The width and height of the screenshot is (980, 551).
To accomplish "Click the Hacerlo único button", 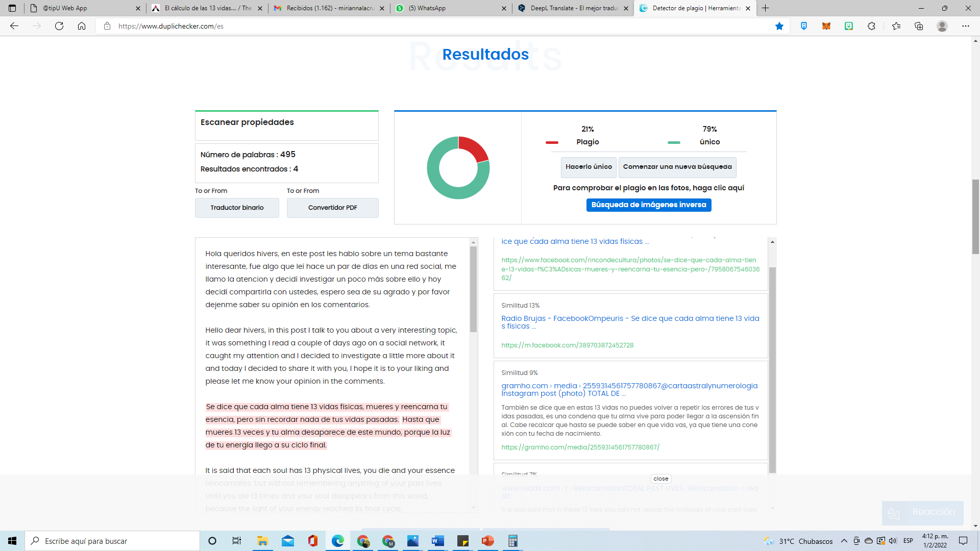I will coord(589,167).
